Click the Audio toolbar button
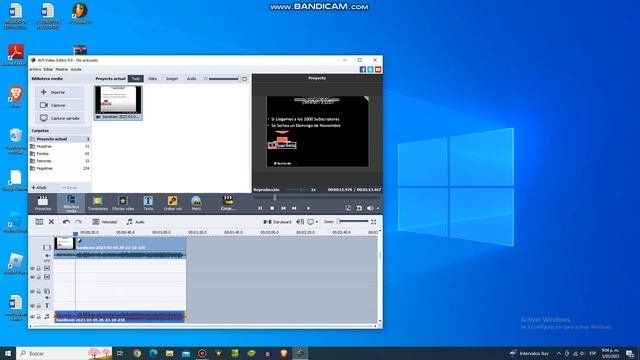This screenshot has height=360, width=640. click(x=136, y=222)
